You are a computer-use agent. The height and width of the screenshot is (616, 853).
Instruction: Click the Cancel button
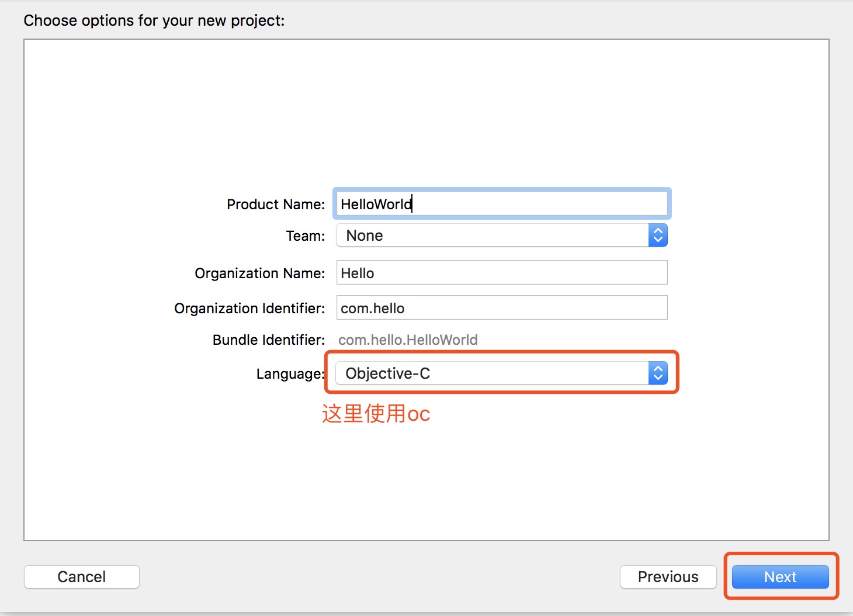point(82,577)
